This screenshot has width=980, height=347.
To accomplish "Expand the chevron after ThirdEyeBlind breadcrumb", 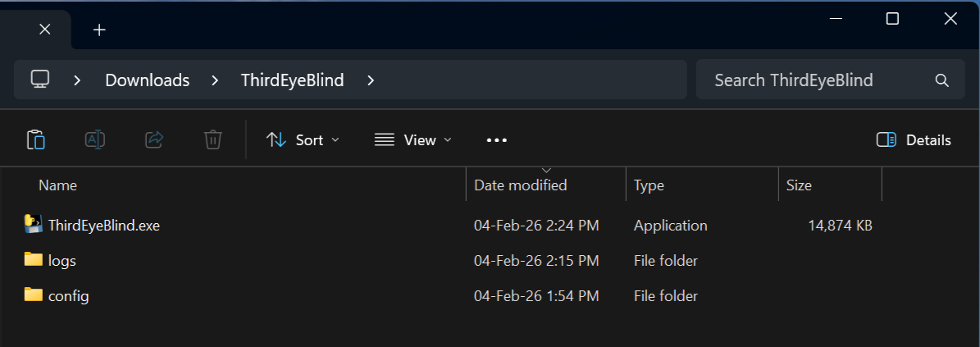I will pyautogui.click(x=371, y=80).
